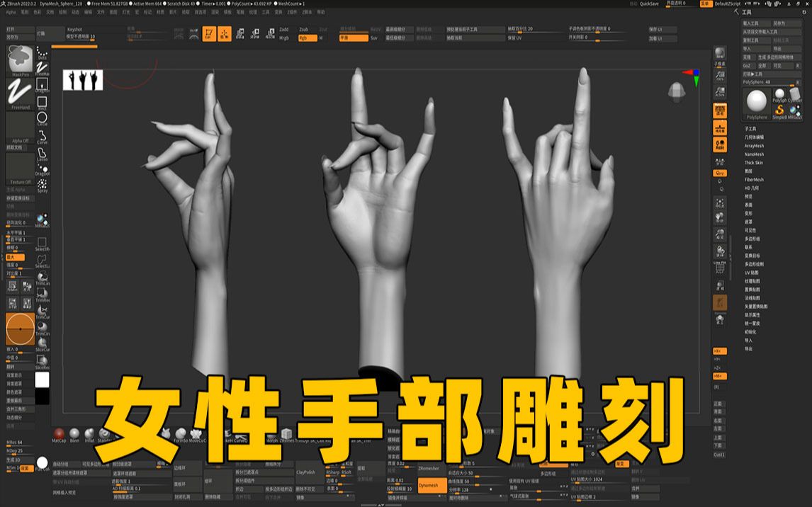812x507 pixels.
Task: Open the DefaultZScript menu
Action: click(728, 4)
